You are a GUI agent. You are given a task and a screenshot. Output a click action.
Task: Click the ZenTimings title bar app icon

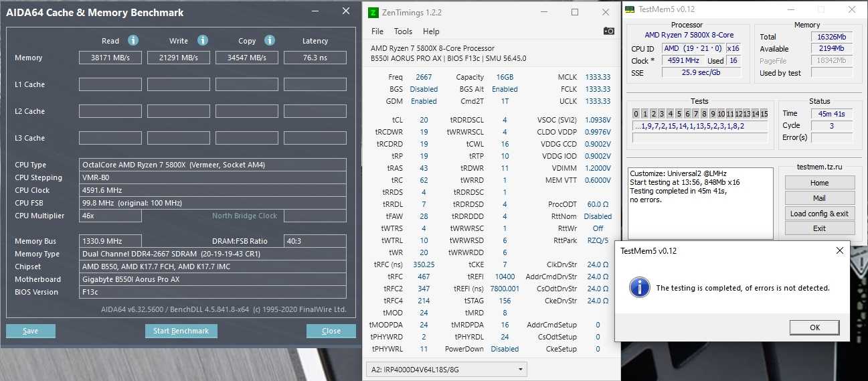(373, 12)
